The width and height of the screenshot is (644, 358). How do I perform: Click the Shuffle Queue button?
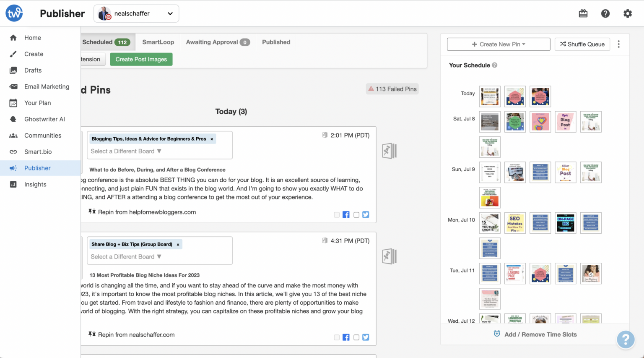coord(582,44)
